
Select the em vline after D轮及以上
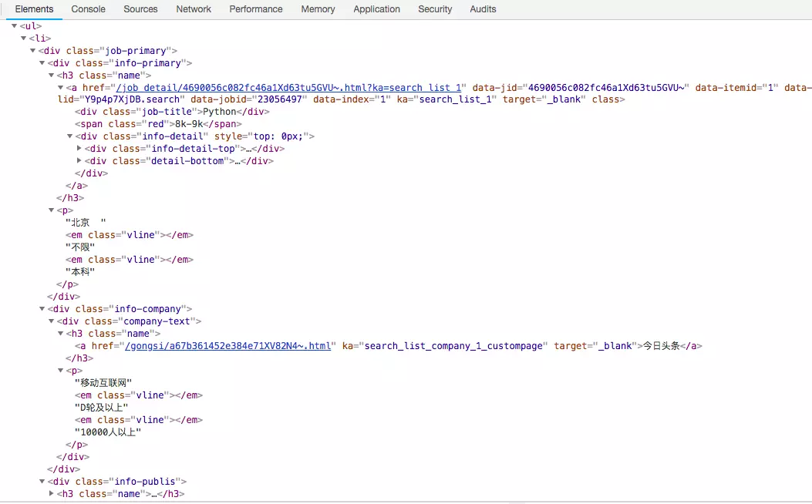point(139,420)
